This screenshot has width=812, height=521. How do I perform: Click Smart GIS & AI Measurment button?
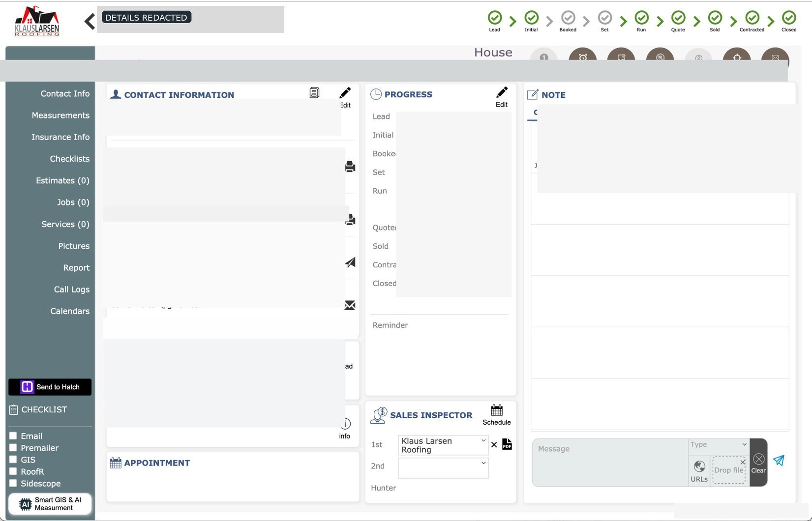pyautogui.click(x=50, y=504)
